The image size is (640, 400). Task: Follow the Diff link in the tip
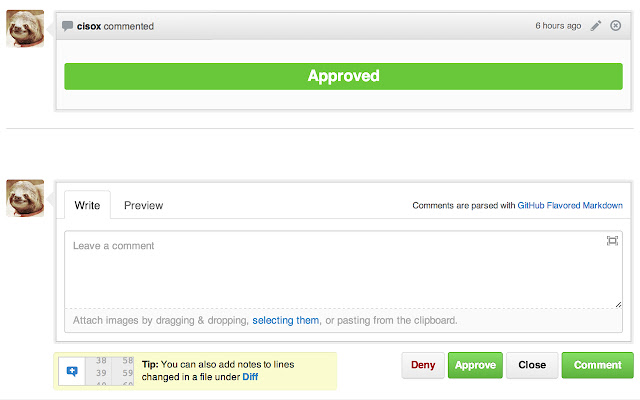250,377
